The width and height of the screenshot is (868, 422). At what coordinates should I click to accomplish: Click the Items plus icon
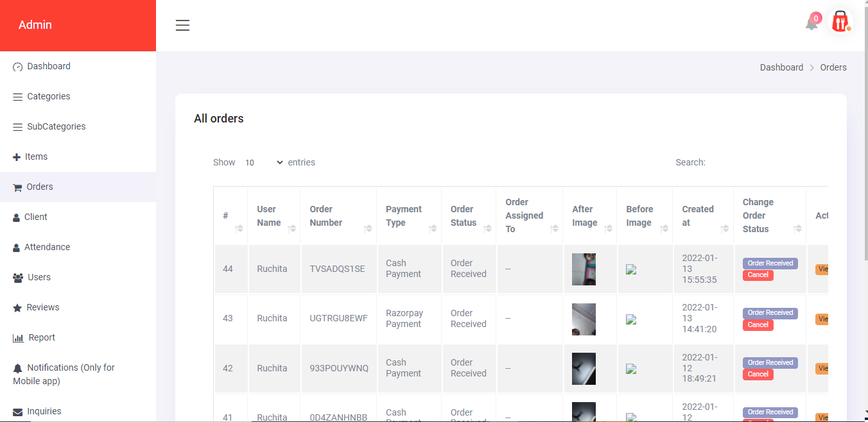[17, 157]
